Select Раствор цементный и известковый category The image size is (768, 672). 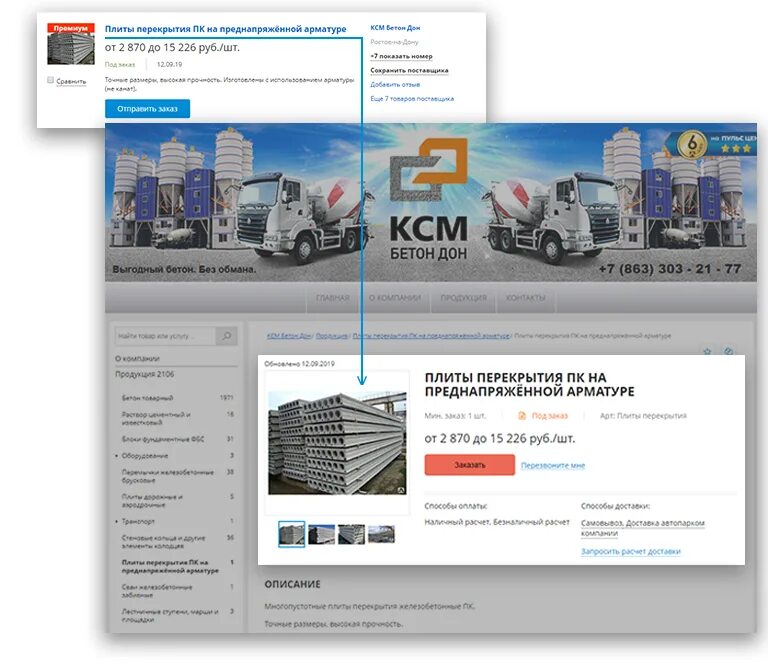(156, 418)
